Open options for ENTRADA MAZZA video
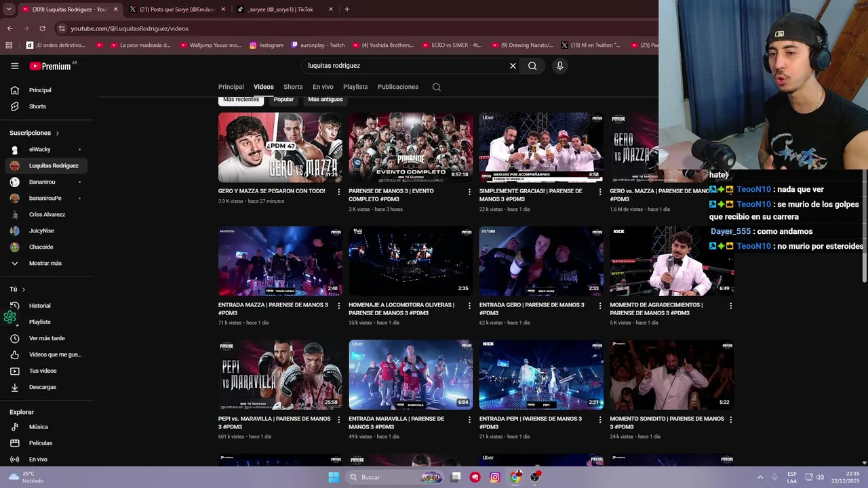868x488 pixels. pos(338,306)
